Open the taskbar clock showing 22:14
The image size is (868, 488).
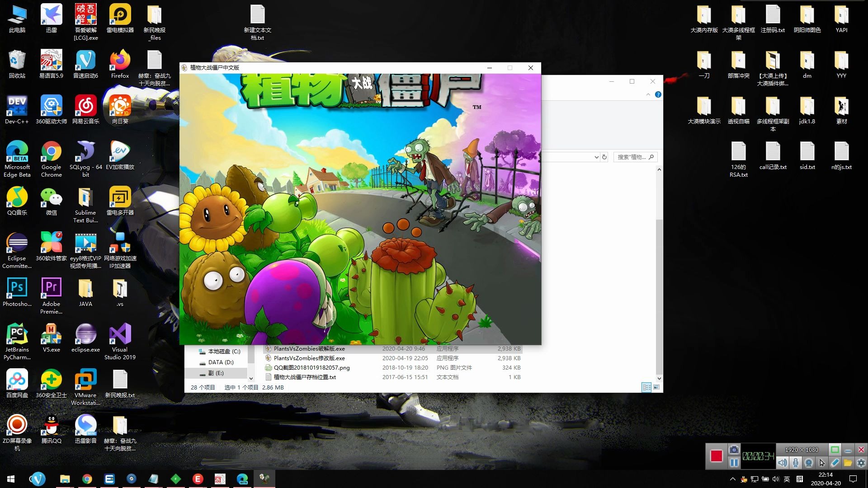click(826, 479)
